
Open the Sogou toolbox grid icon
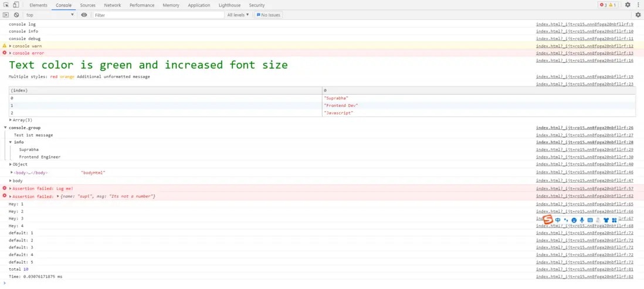615,220
